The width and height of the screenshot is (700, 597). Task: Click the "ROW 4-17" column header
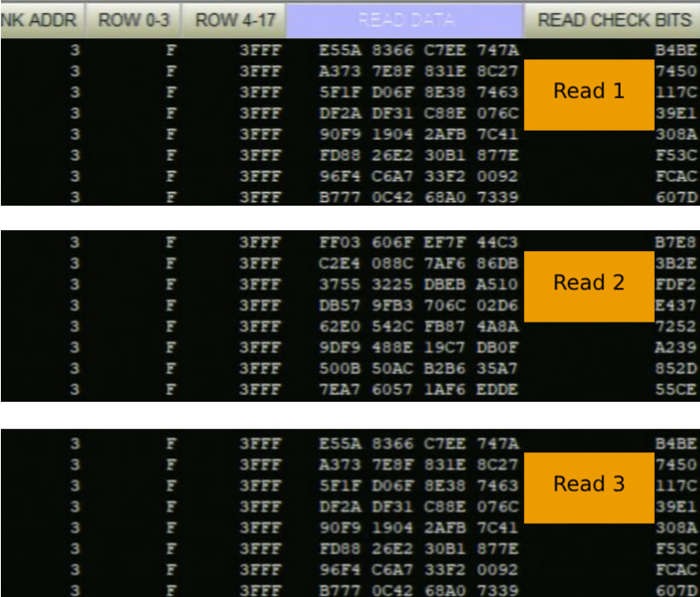point(237,20)
